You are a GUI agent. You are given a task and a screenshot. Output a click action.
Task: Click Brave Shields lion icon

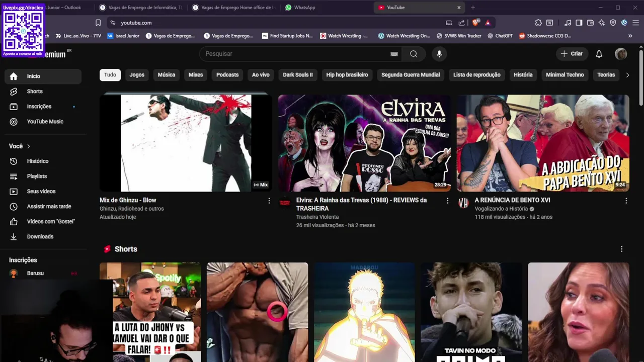tap(475, 23)
